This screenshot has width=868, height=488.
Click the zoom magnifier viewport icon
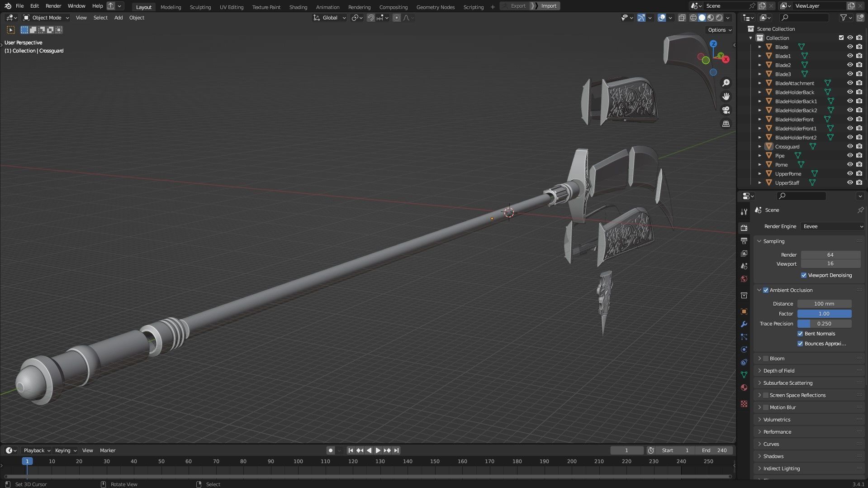coord(726,83)
